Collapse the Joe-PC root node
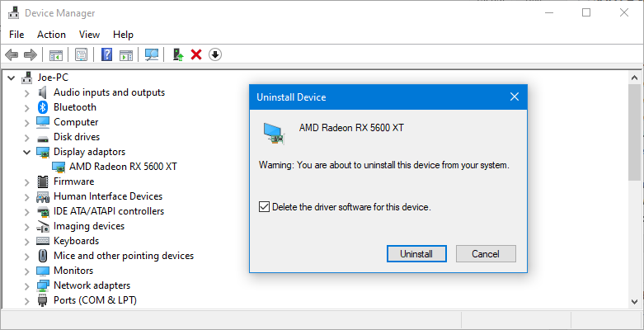Screen dimensions: 644x330 [x=11, y=78]
